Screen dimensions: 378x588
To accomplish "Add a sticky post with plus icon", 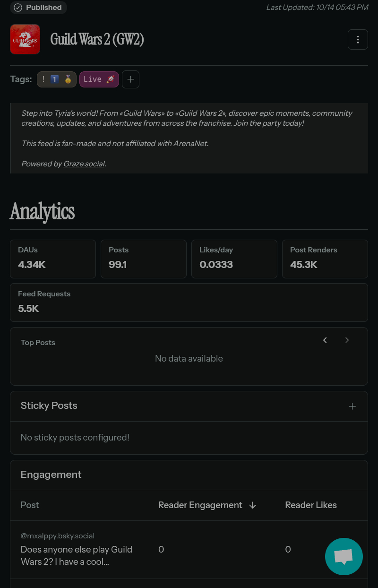I will point(352,406).
